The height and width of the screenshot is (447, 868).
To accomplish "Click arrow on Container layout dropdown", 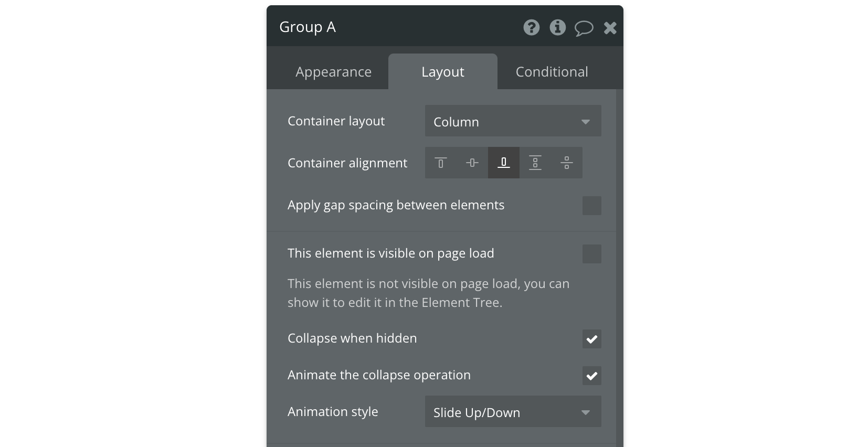I will pyautogui.click(x=585, y=122).
